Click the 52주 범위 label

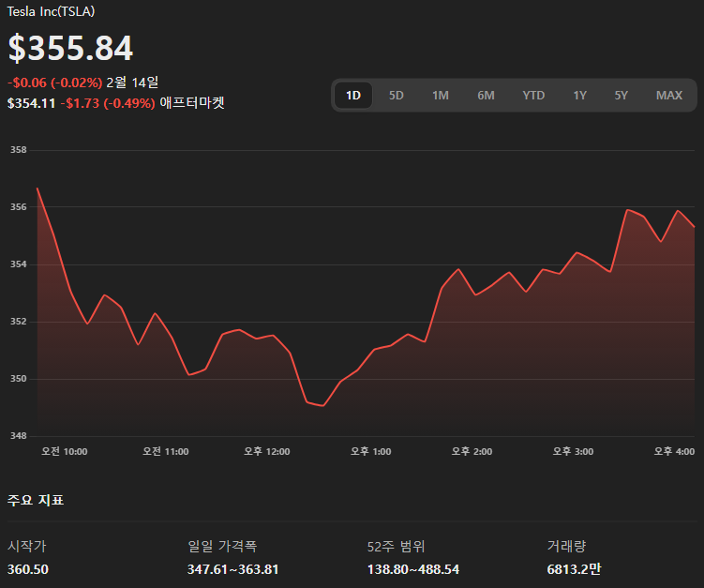point(396,546)
